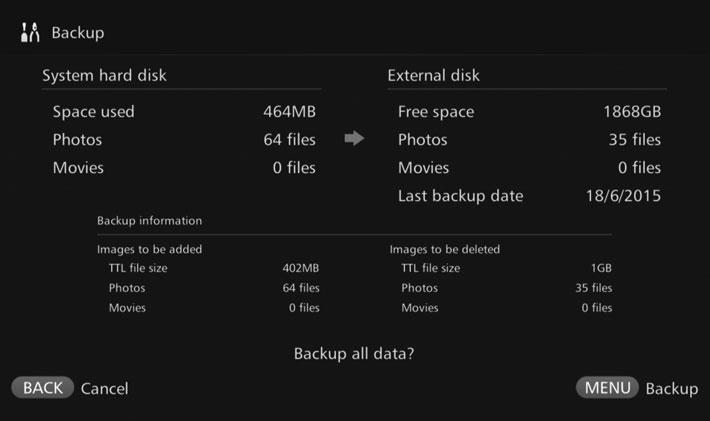
Task: Click external disk Photos 35 files row
Action: click(x=529, y=140)
